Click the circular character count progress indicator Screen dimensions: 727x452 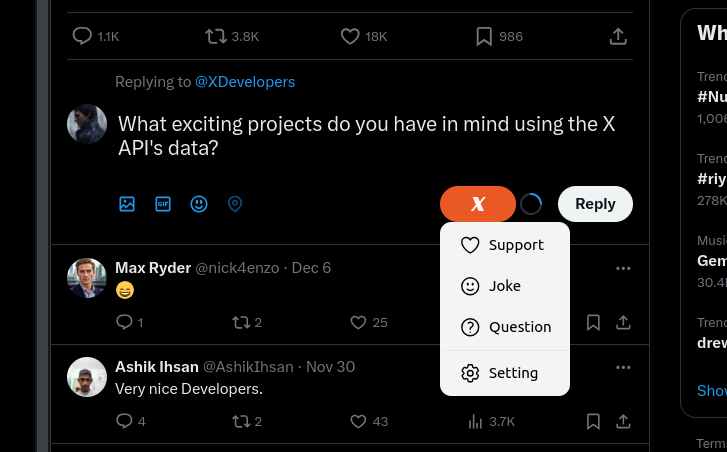(531, 204)
